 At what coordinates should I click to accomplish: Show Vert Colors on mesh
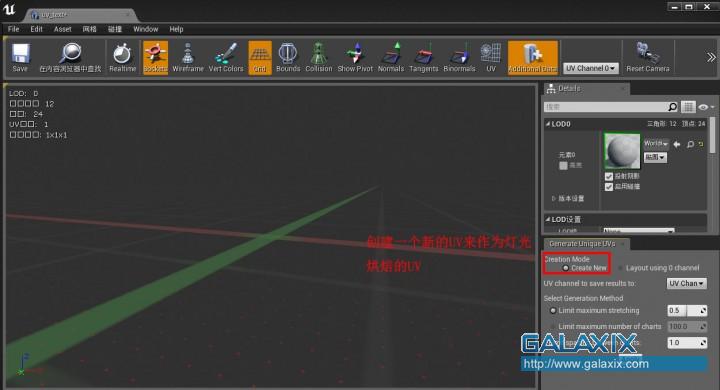coord(226,57)
